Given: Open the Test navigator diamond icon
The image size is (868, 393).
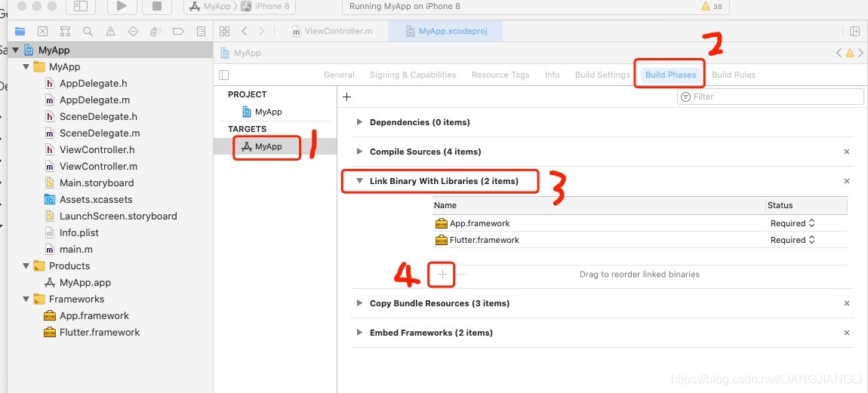Looking at the screenshot, I should [x=133, y=32].
